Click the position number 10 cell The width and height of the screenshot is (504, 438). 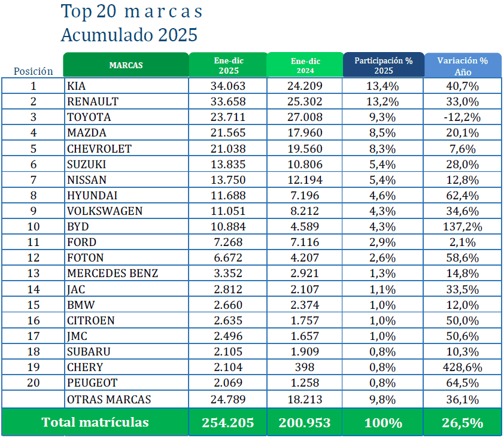[x=34, y=226]
